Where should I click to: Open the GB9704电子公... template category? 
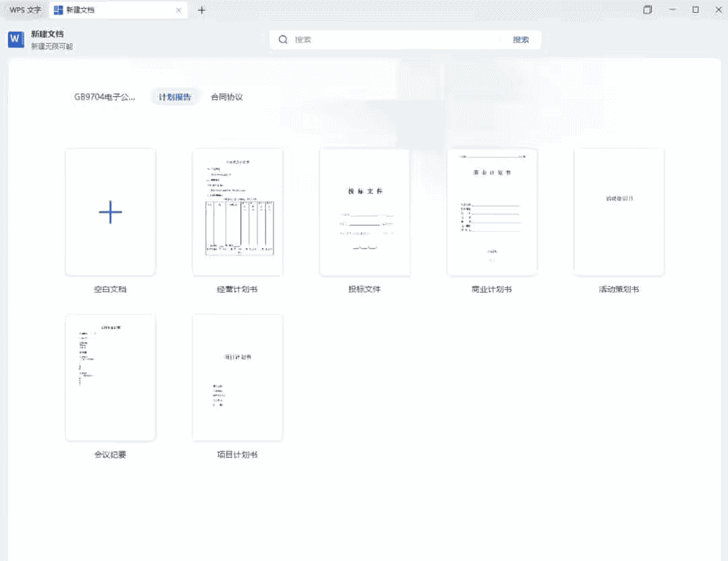click(x=104, y=97)
